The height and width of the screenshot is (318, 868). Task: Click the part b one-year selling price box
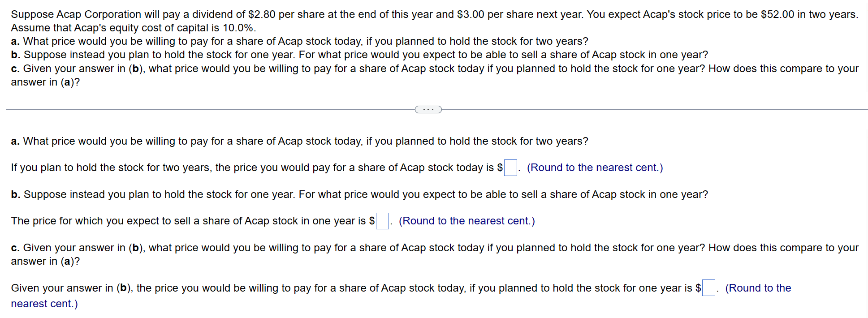tap(382, 221)
